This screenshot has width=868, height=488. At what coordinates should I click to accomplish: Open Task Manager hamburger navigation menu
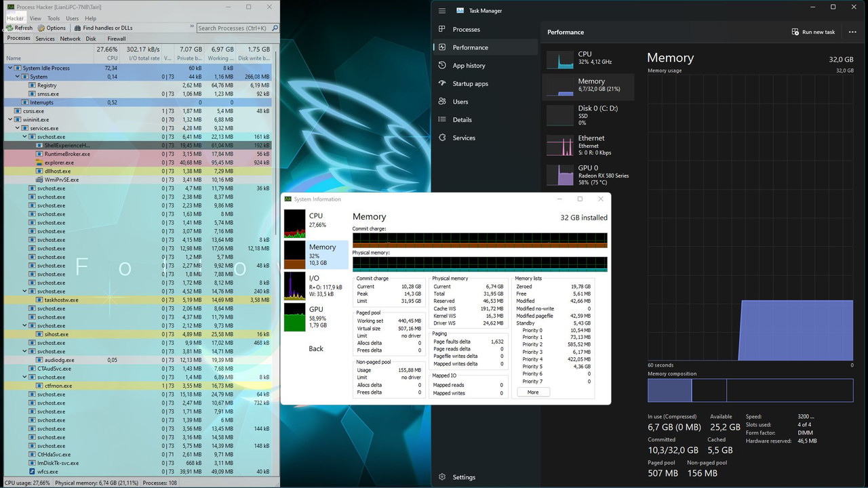coord(442,11)
